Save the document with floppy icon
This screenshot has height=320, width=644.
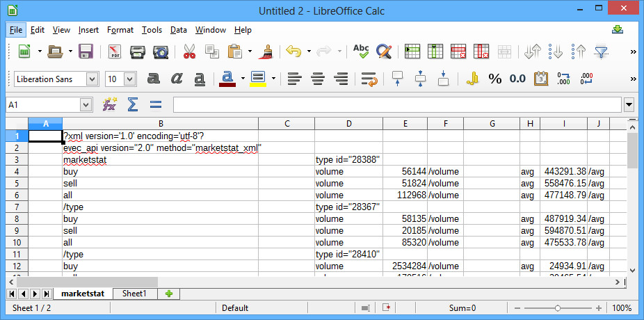click(x=86, y=51)
